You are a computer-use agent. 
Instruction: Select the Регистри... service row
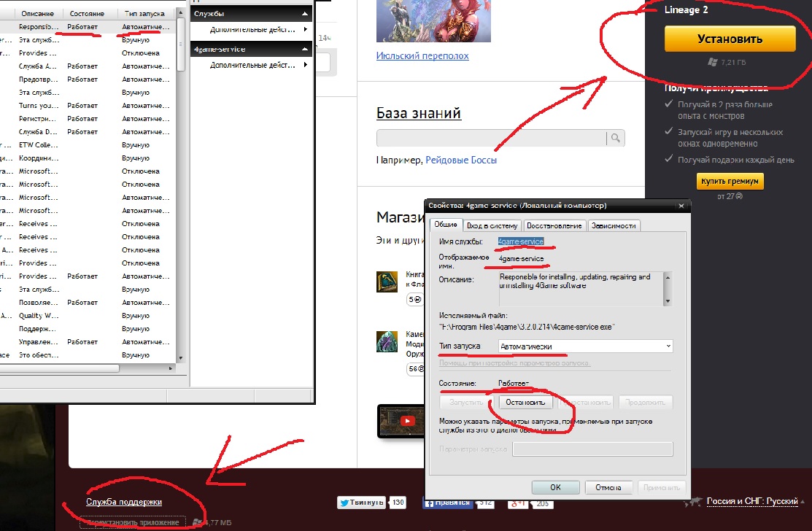click(88, 118)
